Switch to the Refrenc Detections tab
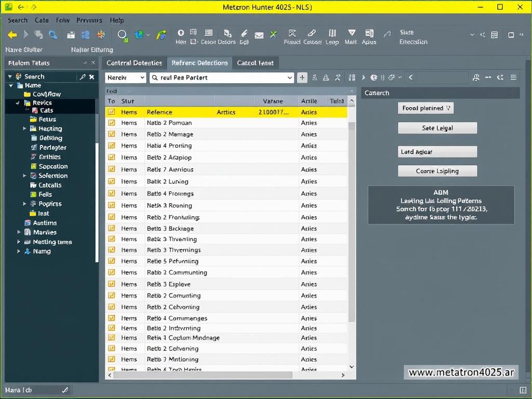 coord(199,62)
